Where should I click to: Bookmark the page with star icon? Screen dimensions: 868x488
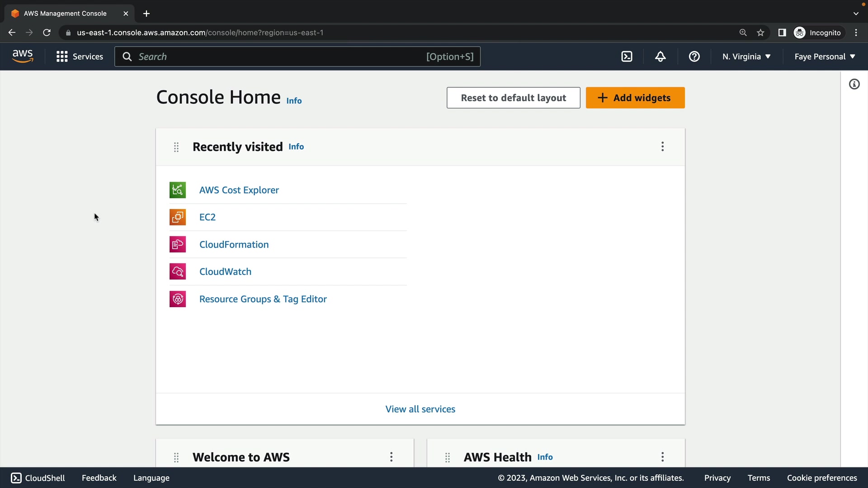(760, 33)
